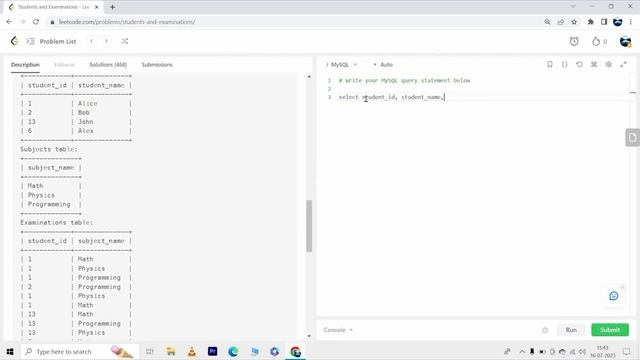Open Premiere Pro from taskbar
This screenshot has height=360, width=640.
pos(212,351)
